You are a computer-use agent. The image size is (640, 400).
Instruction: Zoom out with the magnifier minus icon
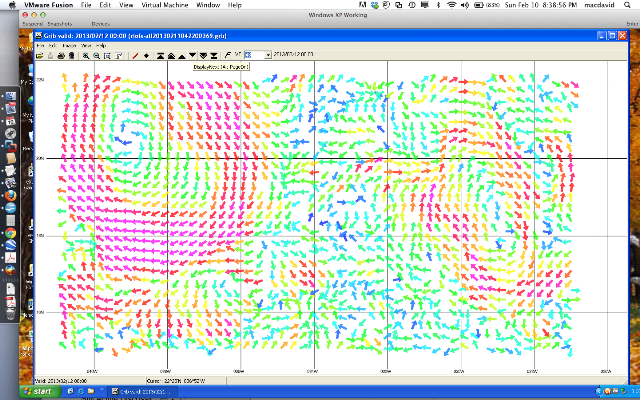(96, 56)
